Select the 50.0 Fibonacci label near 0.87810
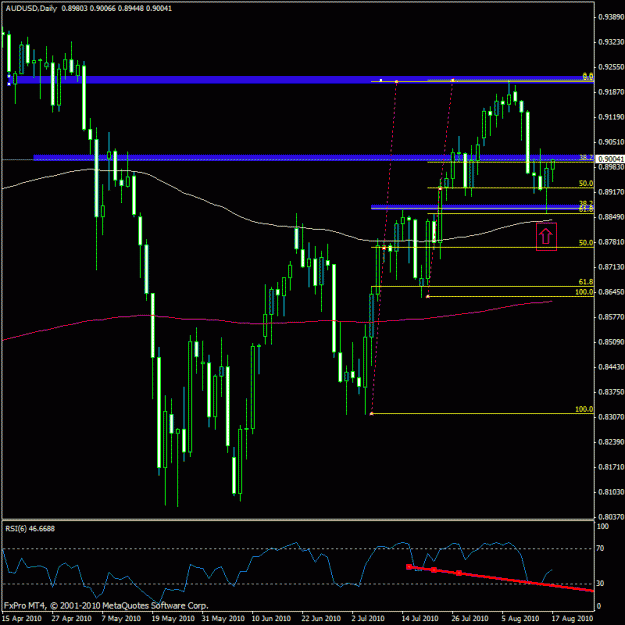625x625 pixels. pos(586,242)
